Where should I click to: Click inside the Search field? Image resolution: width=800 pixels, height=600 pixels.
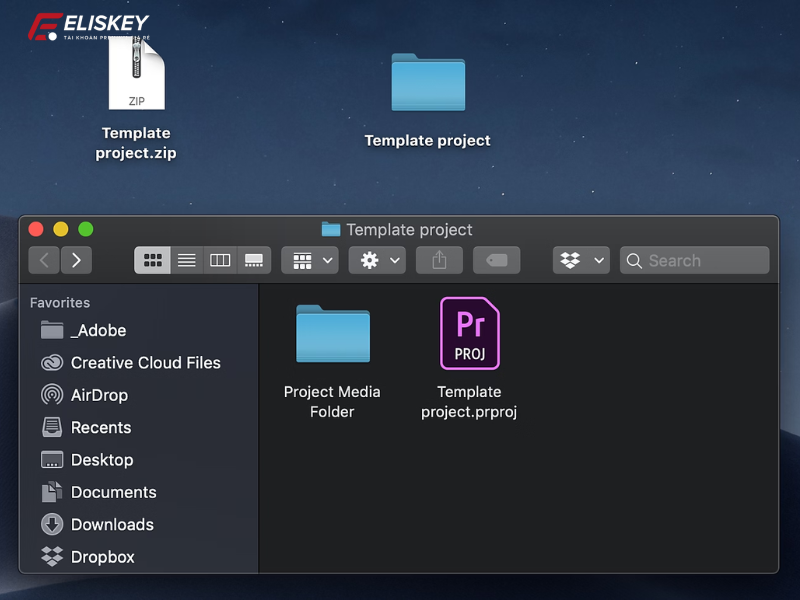694,260
